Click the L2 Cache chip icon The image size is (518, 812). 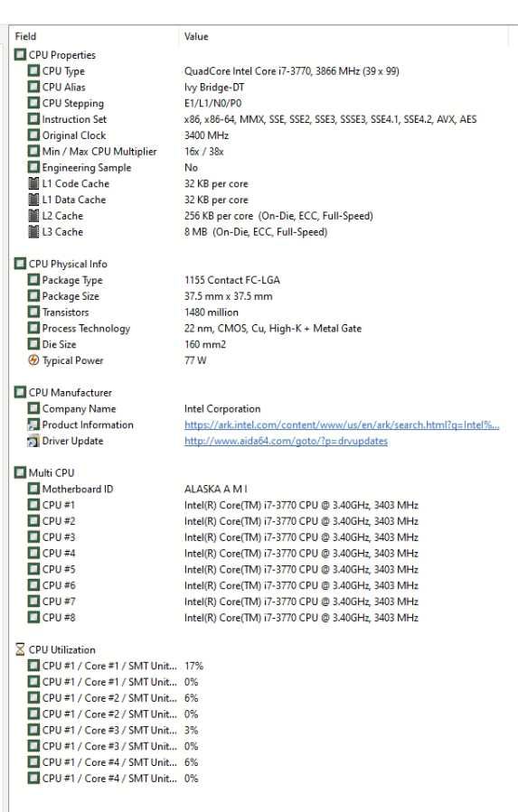click(x=33, y=215)
